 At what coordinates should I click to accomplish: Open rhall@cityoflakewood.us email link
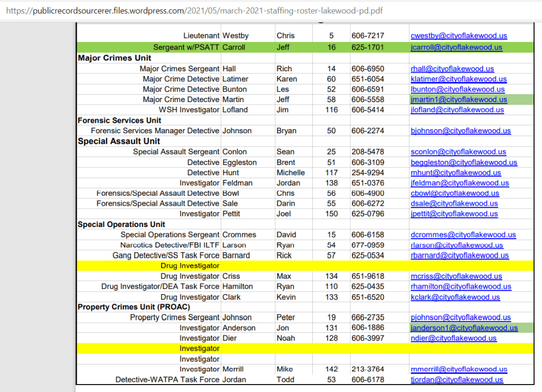452,69
